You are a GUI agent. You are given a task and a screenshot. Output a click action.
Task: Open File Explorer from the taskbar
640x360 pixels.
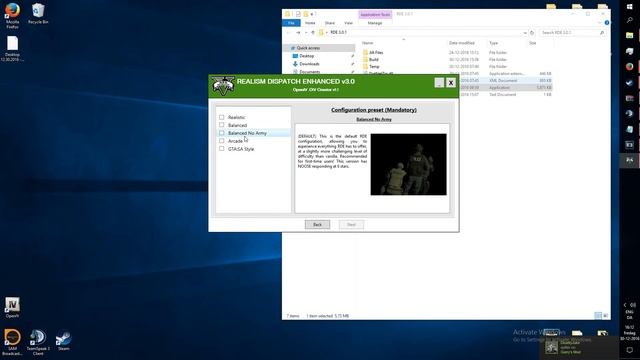(x=629, y=36)
